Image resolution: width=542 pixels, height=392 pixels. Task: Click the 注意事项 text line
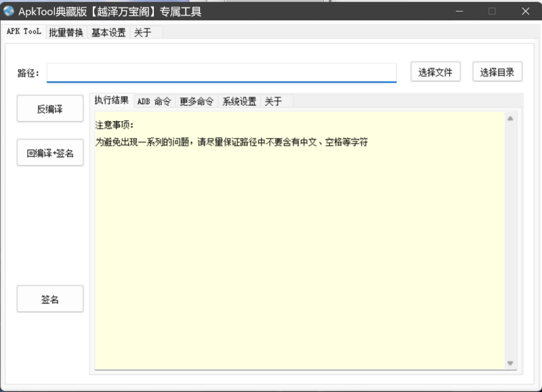click(114, 125)
